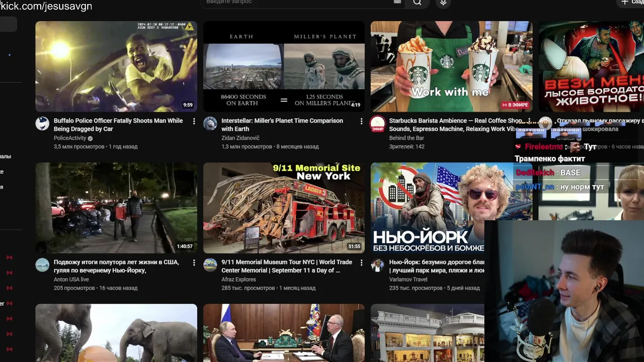Open Varlamov Travel channel avatar
644x362 pixels.
[377, 265]
